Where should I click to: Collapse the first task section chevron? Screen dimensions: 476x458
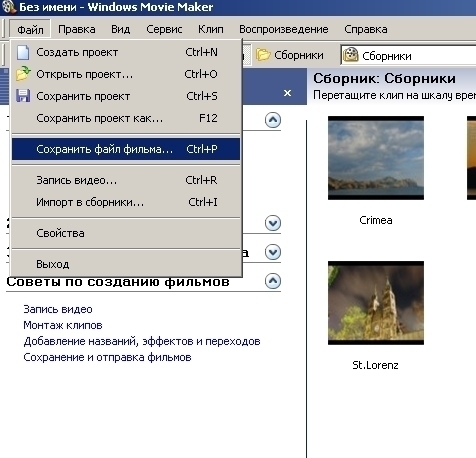pos(273,120)
